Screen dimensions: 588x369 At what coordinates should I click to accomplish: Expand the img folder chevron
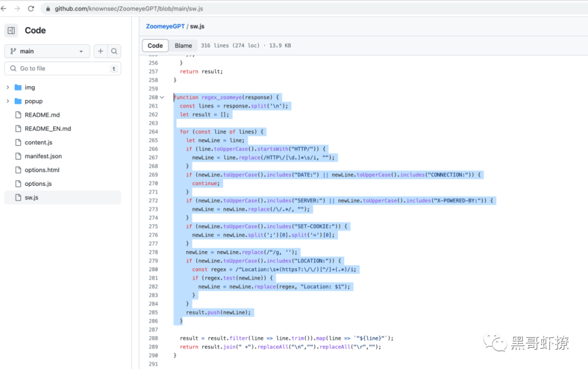(8, 87)
